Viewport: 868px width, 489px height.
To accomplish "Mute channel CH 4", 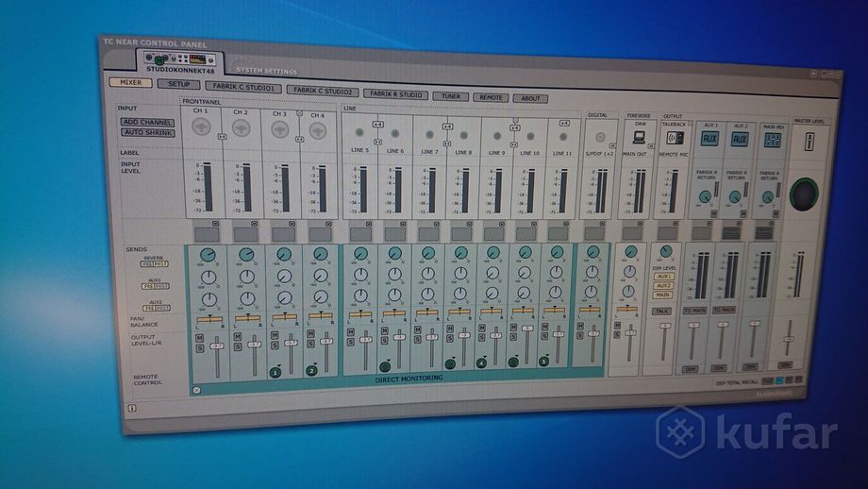I will [x=310, y=334].
